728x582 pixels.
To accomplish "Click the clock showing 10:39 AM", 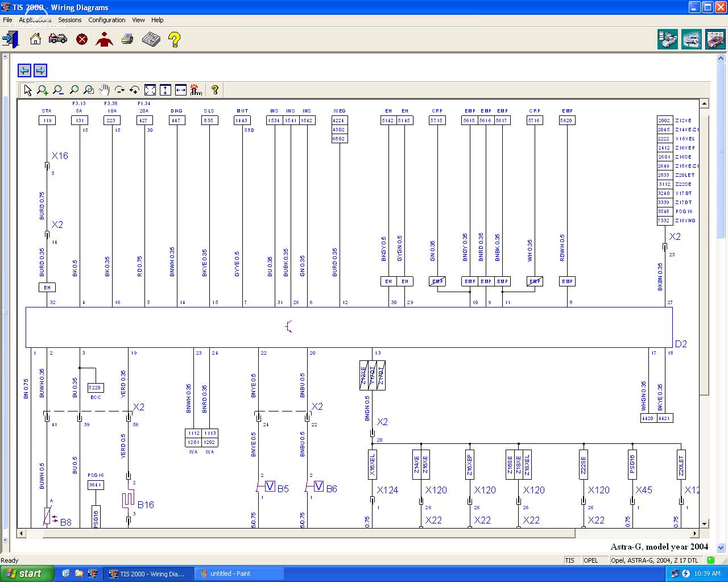I will [707, 573].
